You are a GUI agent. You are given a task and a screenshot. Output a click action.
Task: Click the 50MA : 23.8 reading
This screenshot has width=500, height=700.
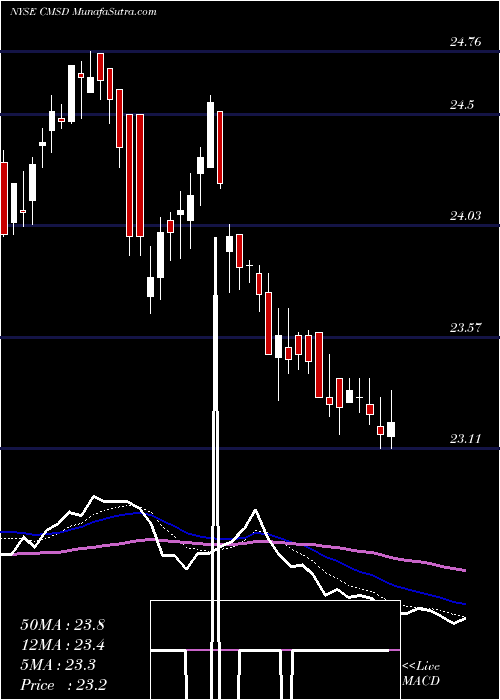click(x=62, y=625)
